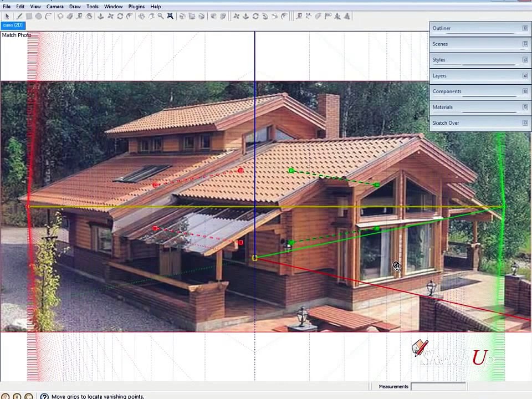Viewport: 532px width, 399px height.
Task: Open the Help menu
Action: 156,7
